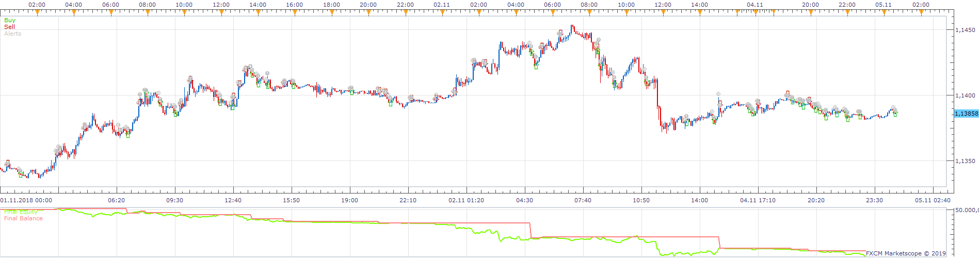Screen dimensions: 980x258
Task: Click the 01.11.2018 00:00 date axis label
Action: pos(26,200)
